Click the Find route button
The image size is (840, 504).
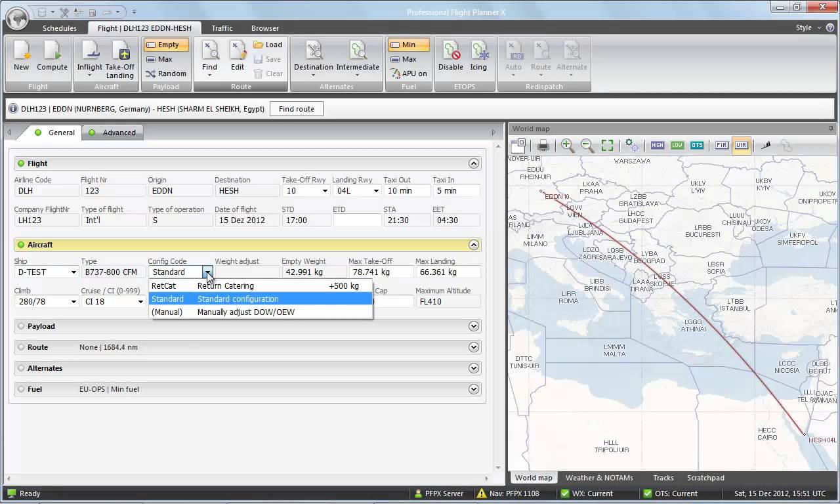pyautogui.click(x=296, y=109)
